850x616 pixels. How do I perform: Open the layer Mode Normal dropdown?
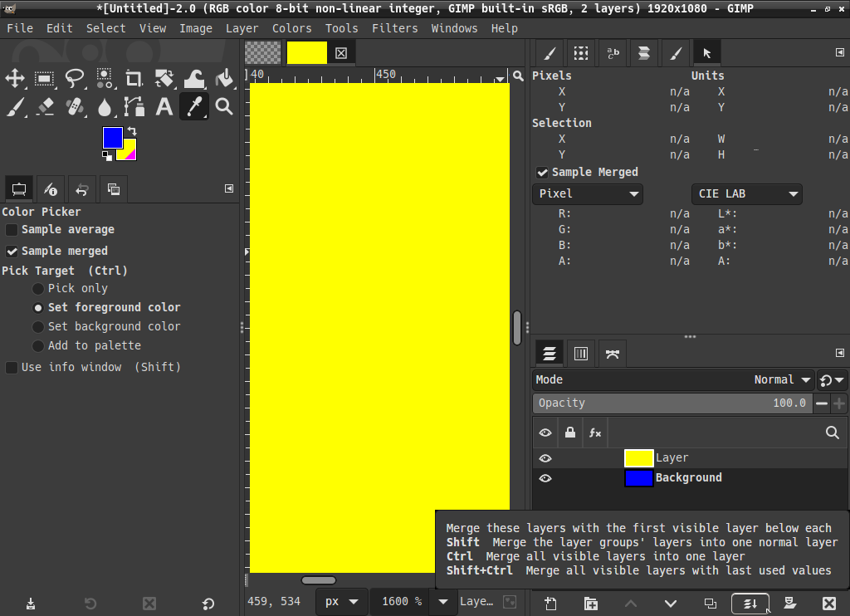[782, 380]
